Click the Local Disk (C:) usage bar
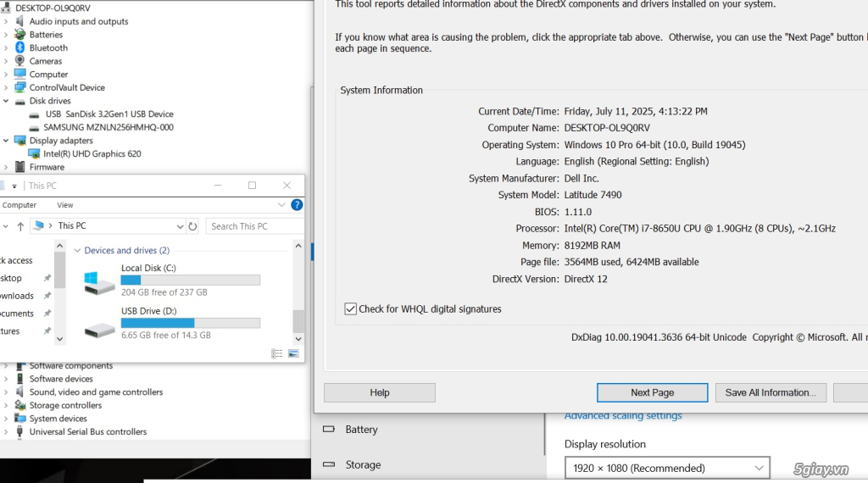868x483 pixels. [x=191, y=280]
